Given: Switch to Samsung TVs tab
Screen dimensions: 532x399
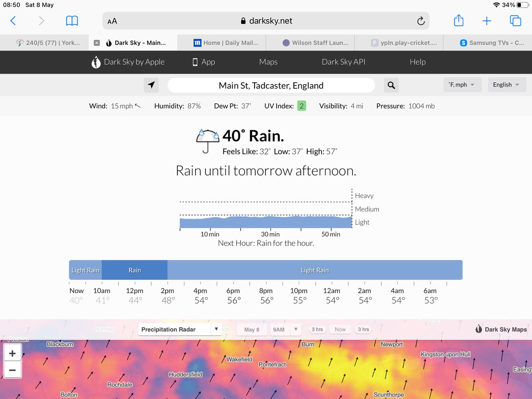Looking at the screenshot, I should [488, 43].
